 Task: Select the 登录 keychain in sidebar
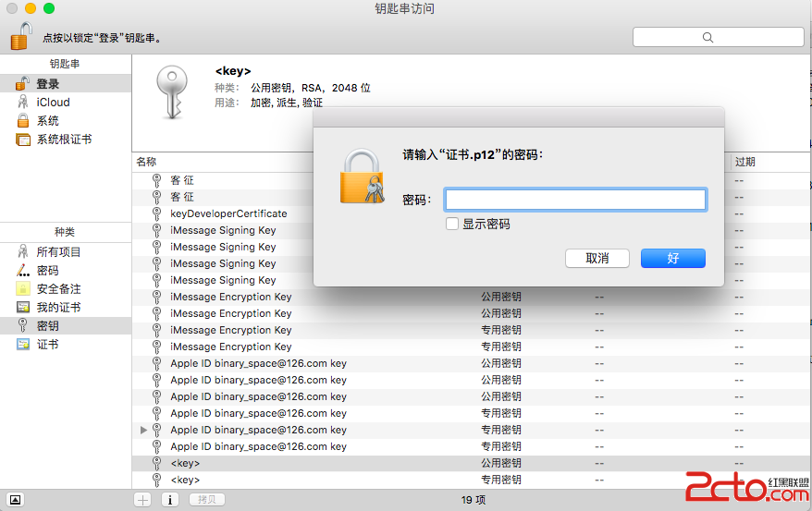[x=66, y=83]
